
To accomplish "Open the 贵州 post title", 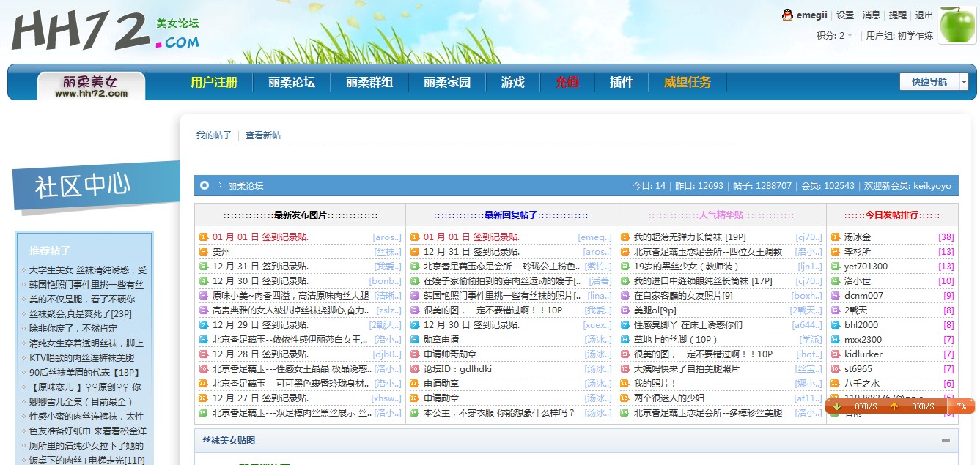I will (x=221, y=252).
